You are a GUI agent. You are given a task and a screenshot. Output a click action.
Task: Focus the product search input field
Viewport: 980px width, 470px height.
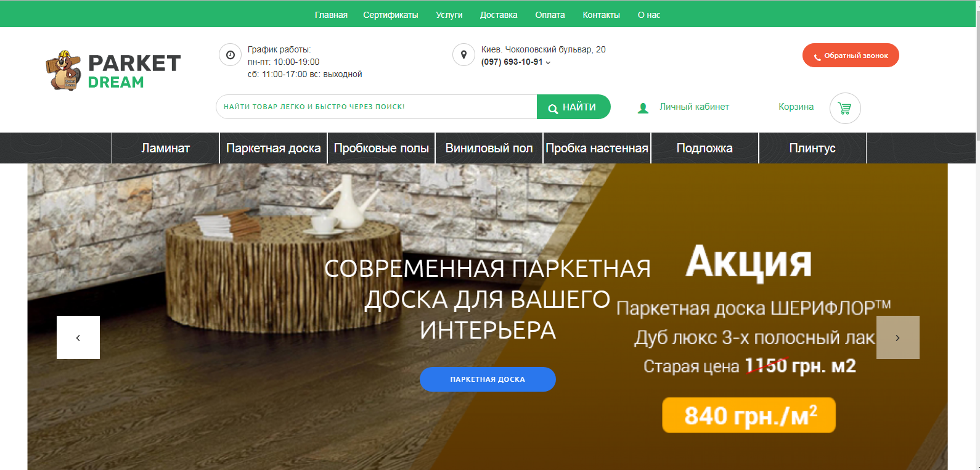point(377,107)
